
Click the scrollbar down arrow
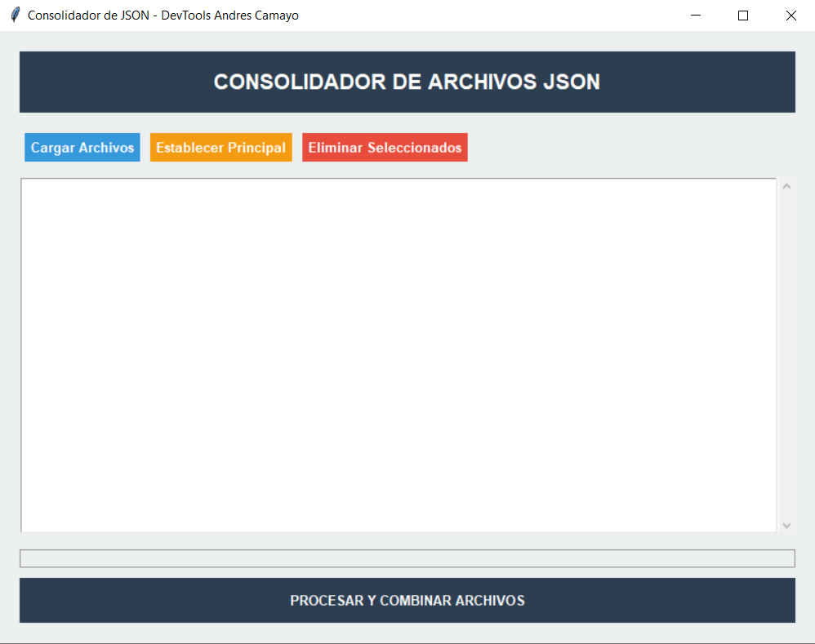point(786,525)
